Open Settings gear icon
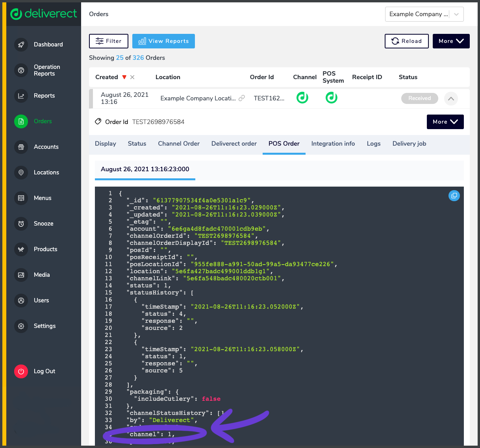480x448 pixels. tap(21, 326)
